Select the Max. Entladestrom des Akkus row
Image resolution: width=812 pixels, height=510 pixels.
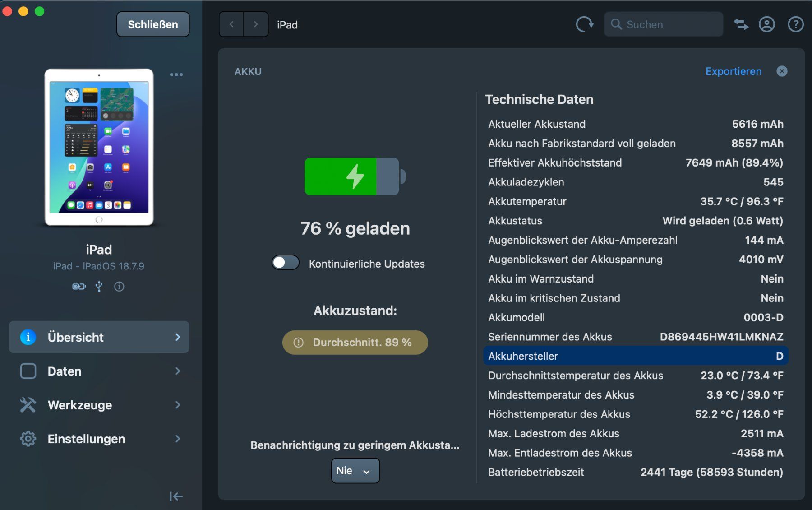click(636, 453)
